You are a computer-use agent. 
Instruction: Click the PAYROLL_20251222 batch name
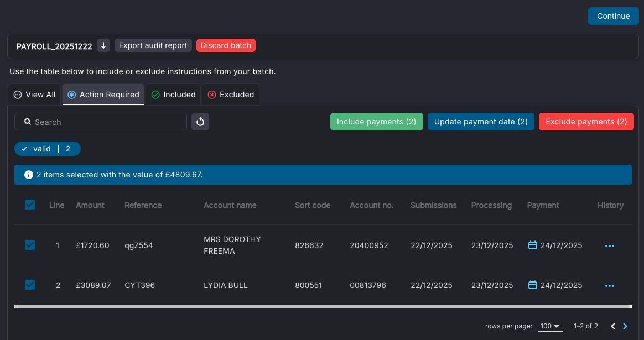(x=54, y=46)
